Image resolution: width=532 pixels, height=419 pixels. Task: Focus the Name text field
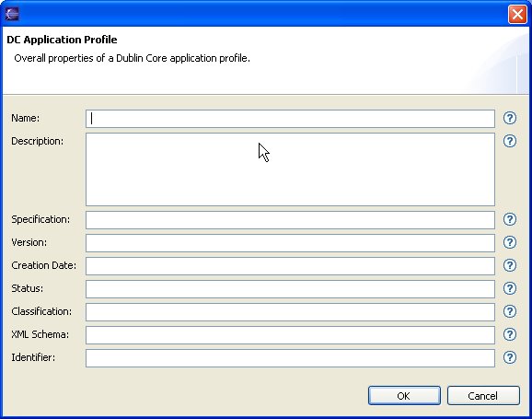click(x=290, y=119)
